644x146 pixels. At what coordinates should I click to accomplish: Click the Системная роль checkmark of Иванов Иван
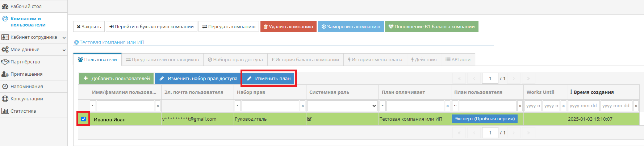click(x=309, y=118)
